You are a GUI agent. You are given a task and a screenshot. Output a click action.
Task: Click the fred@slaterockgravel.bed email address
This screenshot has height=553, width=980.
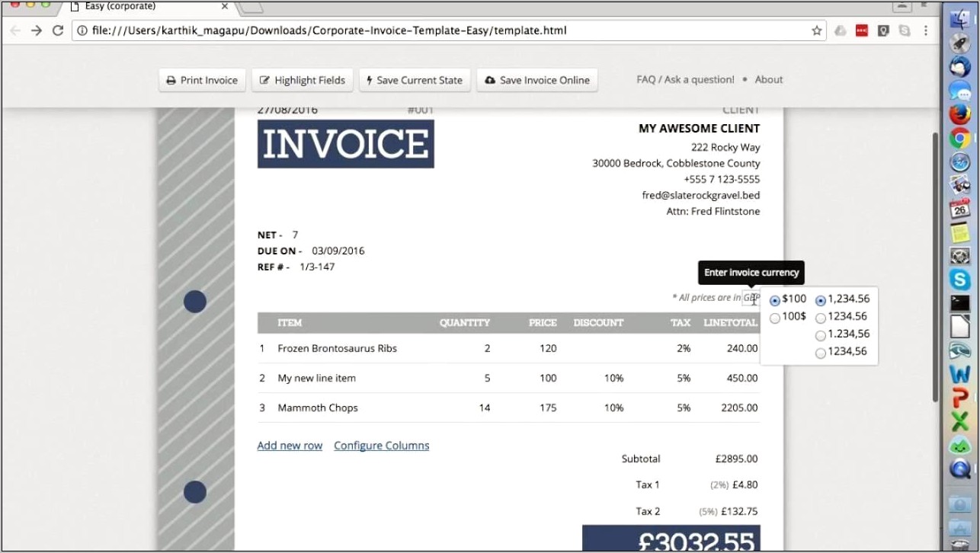700,195
